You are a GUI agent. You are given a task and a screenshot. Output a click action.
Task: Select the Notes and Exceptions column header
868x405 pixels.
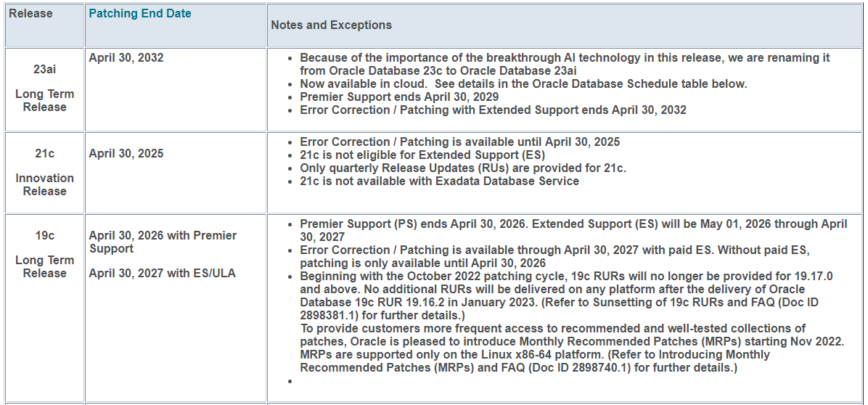[331, 25]
